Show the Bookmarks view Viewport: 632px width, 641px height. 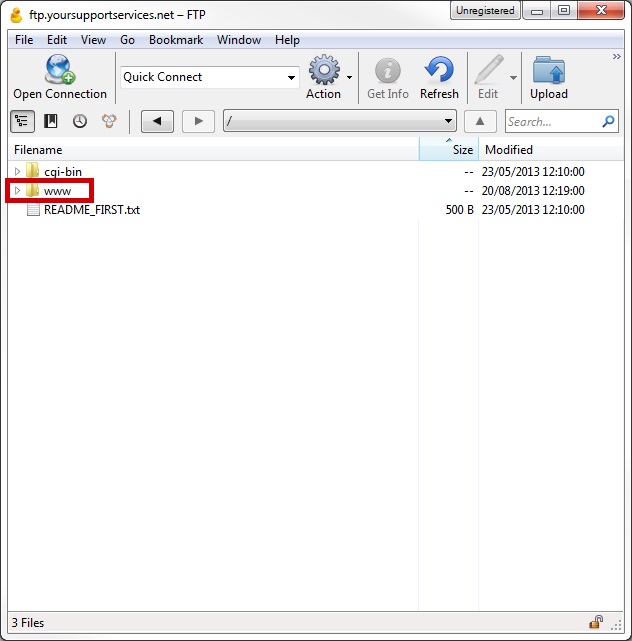pyautogui.click(x=51, y=121)
